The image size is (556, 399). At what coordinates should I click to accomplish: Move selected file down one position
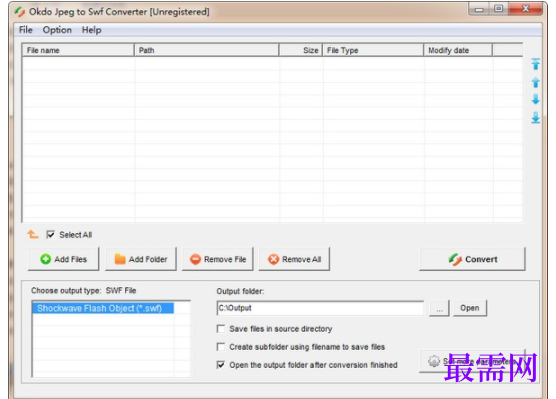(535, 100)
